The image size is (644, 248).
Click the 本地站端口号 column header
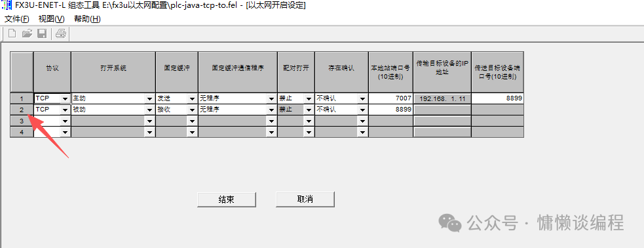(390, 72)
